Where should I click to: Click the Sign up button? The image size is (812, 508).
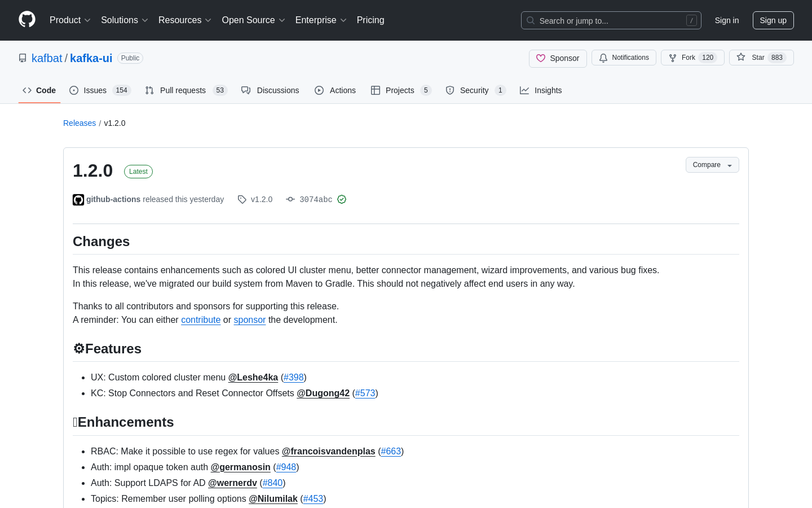tap(773, 20)
